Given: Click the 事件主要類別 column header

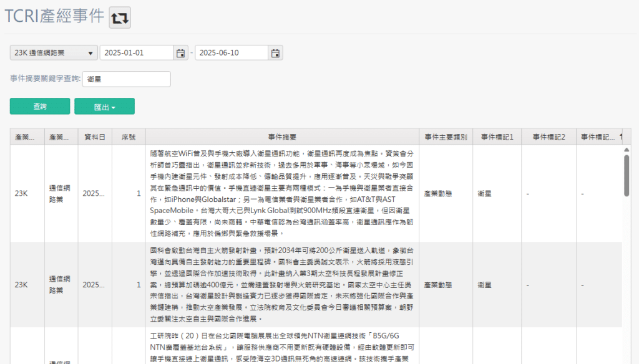Looking at the screenshot, I should 446,136.
